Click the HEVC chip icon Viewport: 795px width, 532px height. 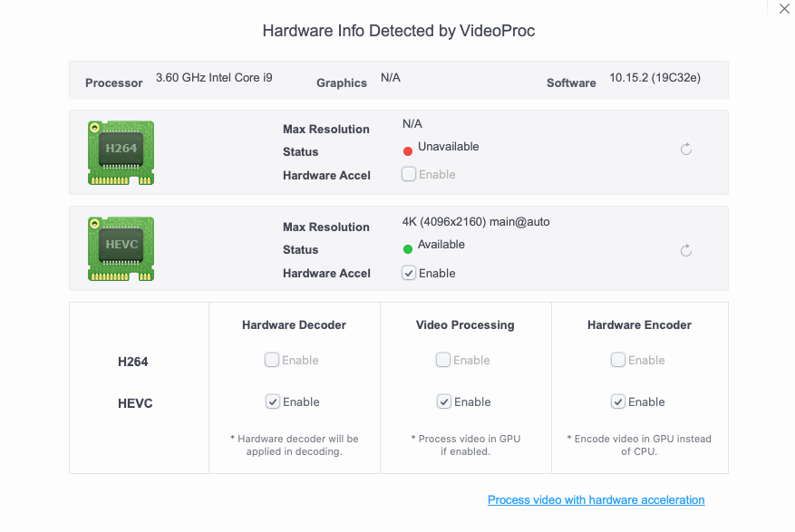click(121, 248)
